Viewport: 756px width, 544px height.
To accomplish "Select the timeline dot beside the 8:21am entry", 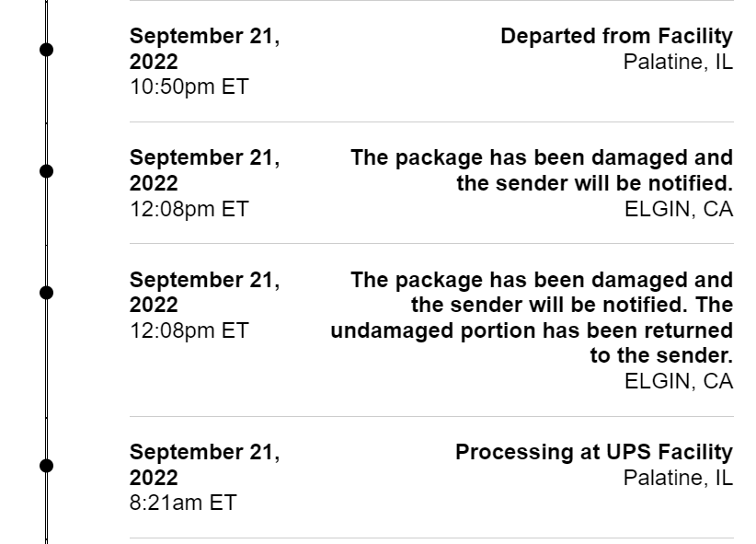I will point(46,465).
